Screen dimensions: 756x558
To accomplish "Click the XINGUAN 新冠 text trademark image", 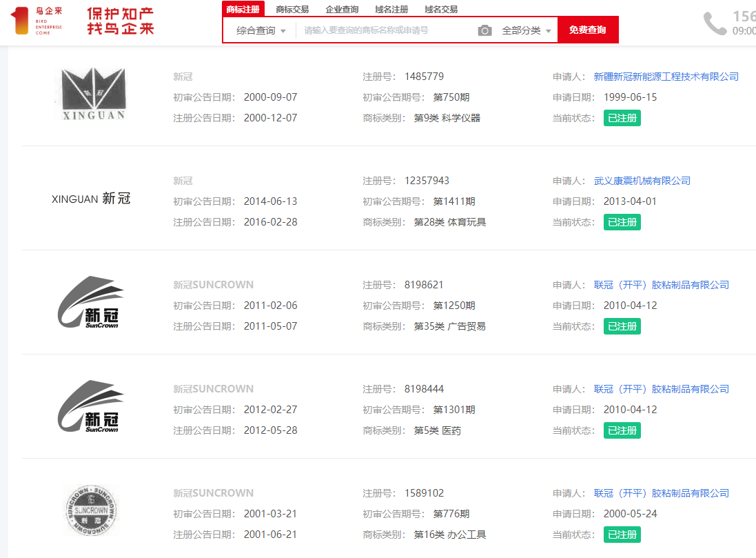I will click(x=91, y=199).
